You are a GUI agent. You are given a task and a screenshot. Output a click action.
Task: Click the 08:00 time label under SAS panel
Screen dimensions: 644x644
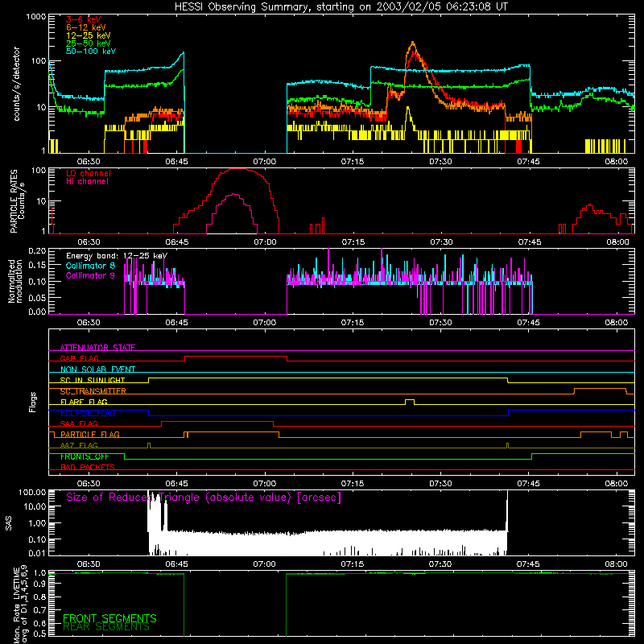click(616, 564)
